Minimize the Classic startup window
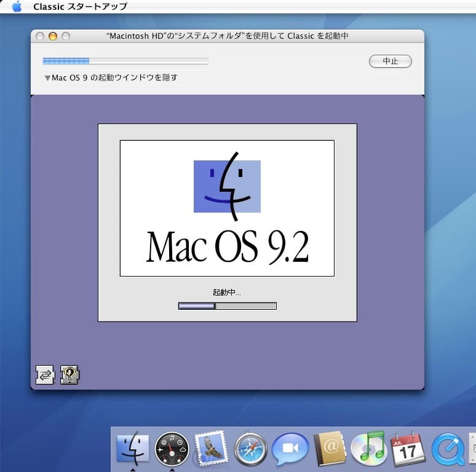476x472 pixels. tap(53, 36)
